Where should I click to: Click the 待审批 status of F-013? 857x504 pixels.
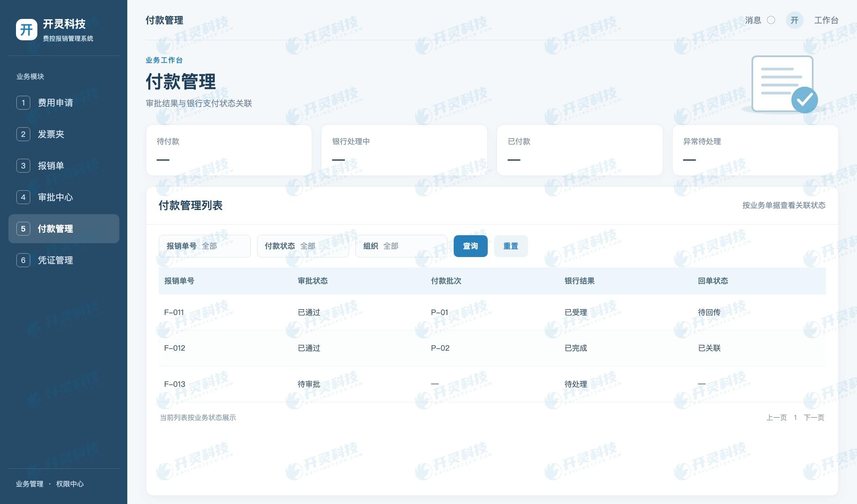coord(309,384)
